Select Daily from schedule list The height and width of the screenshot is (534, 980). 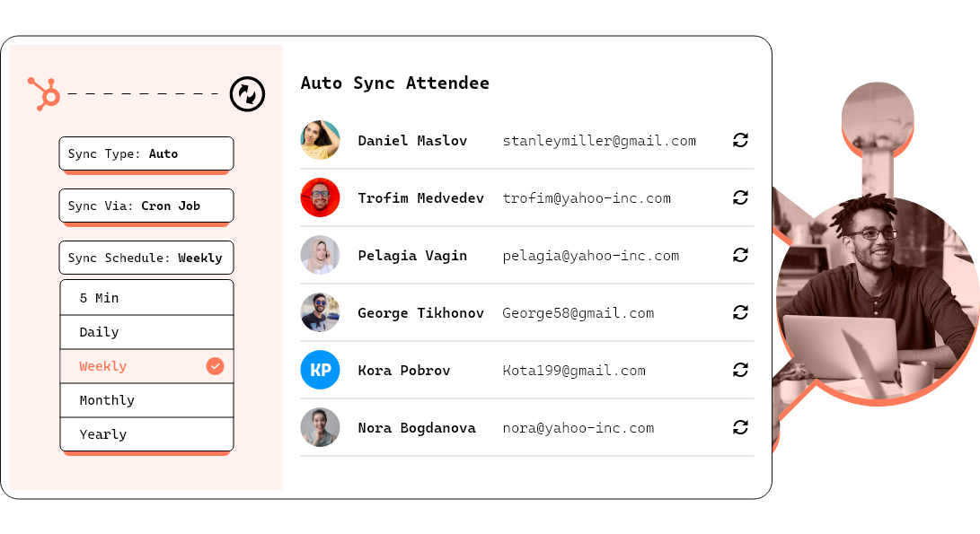(x=146, y=332)
